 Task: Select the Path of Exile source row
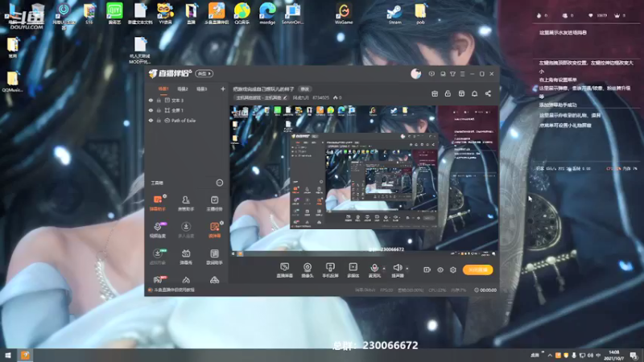click(187, 121)
